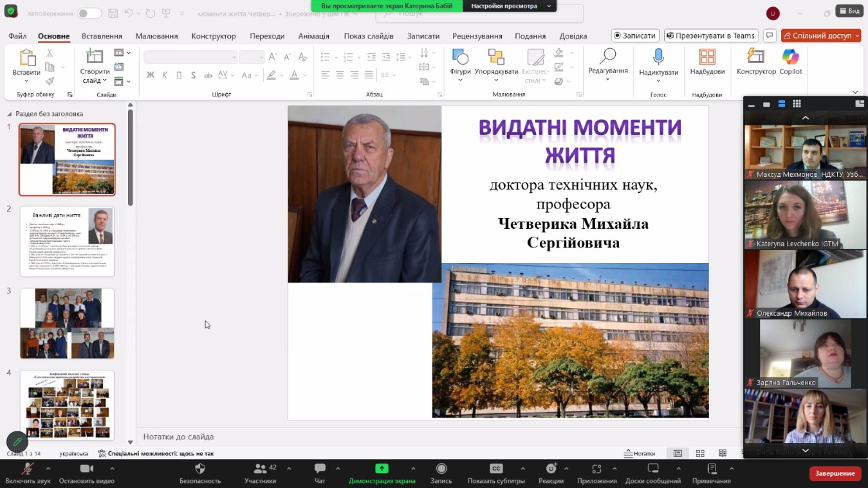Switch to the Вставлення ribbon tab
Image resolution: width=868 pixels, height=488 pixels.
click(102, 36)
